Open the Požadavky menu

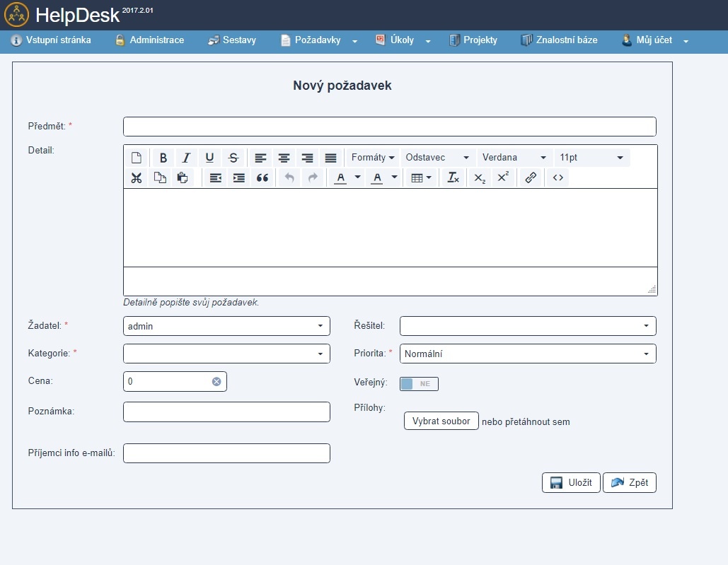318,40
